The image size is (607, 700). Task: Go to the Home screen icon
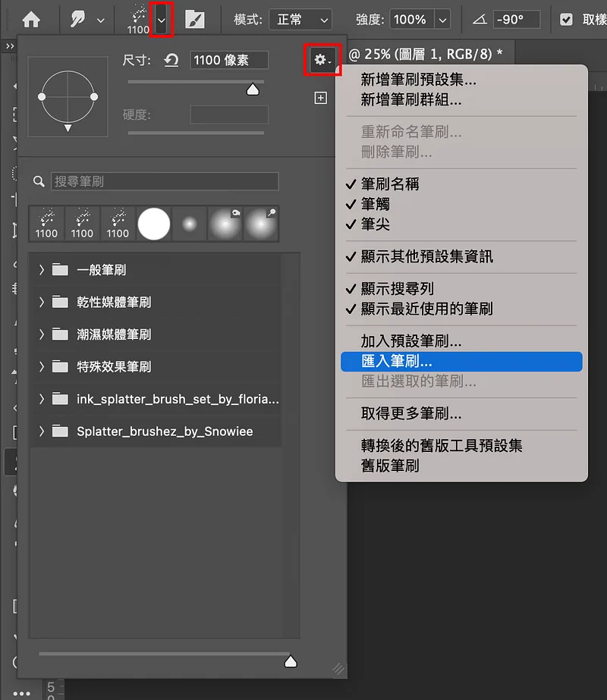[31, 20]
